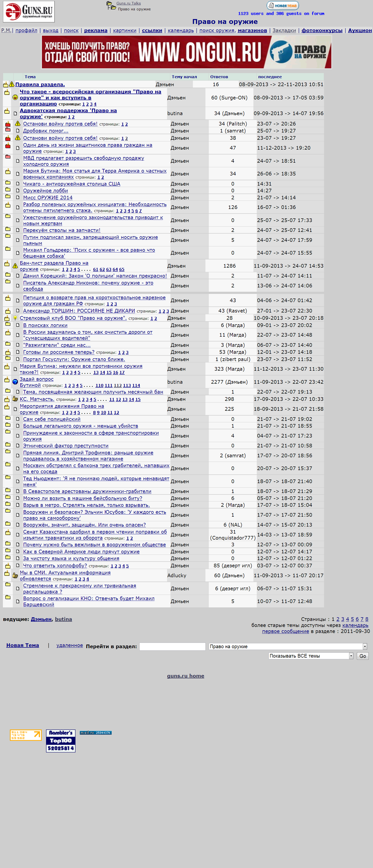The width and height of the screenshot is (373, 868).
Task: Click hand icon beside 'КС. Матчасть'
Action: click(x=15, y=399)
